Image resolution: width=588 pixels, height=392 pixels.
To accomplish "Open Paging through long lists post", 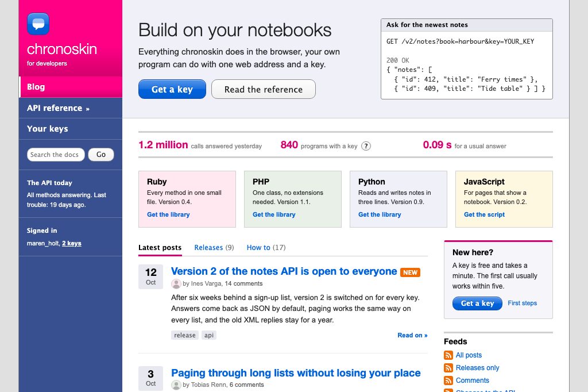I will pyautogui.click(x=296, y=373).
